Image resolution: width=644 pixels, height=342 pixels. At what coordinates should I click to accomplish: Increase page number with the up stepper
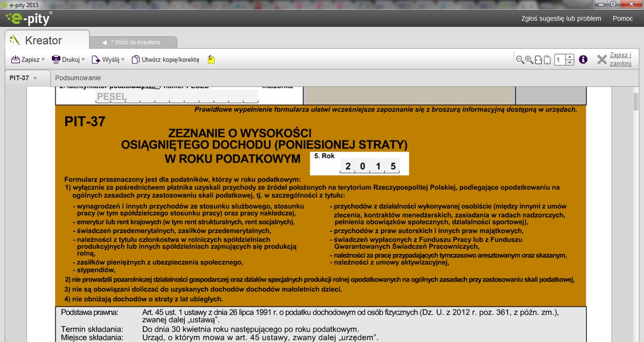(570, 56)
